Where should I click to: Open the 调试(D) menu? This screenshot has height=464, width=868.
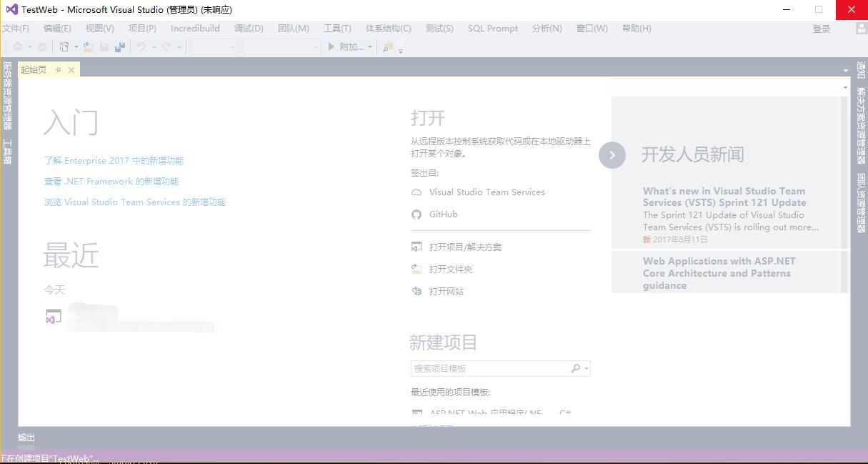(x=249, y=29)
